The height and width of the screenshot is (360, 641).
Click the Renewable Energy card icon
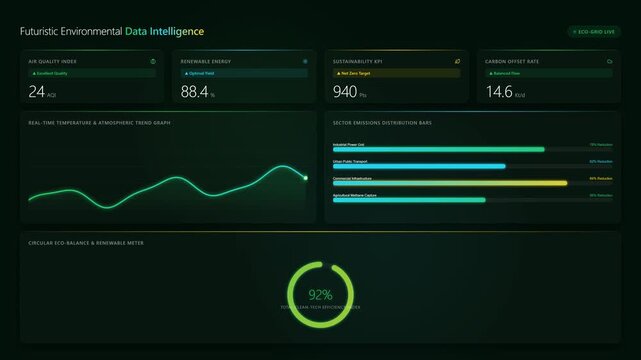(305, 61)
